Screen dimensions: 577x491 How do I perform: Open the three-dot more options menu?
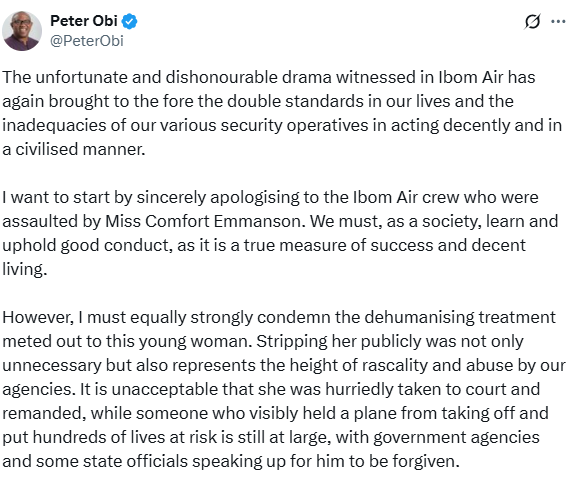[558, 22]
